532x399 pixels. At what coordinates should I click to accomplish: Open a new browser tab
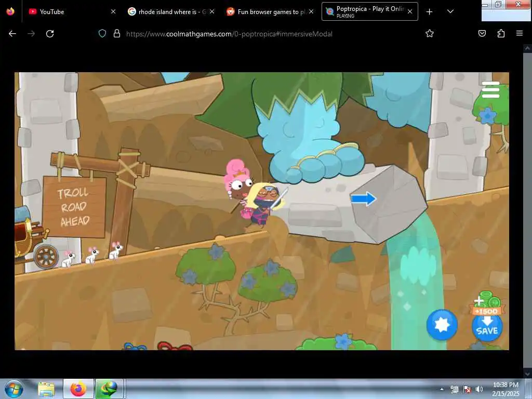[429, 11]
